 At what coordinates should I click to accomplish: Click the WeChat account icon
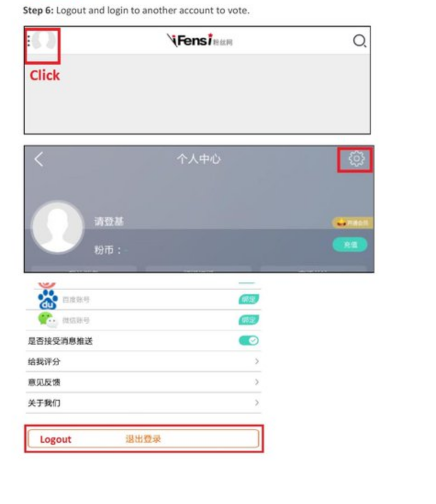pyautogui.click(x=48, y=320)
